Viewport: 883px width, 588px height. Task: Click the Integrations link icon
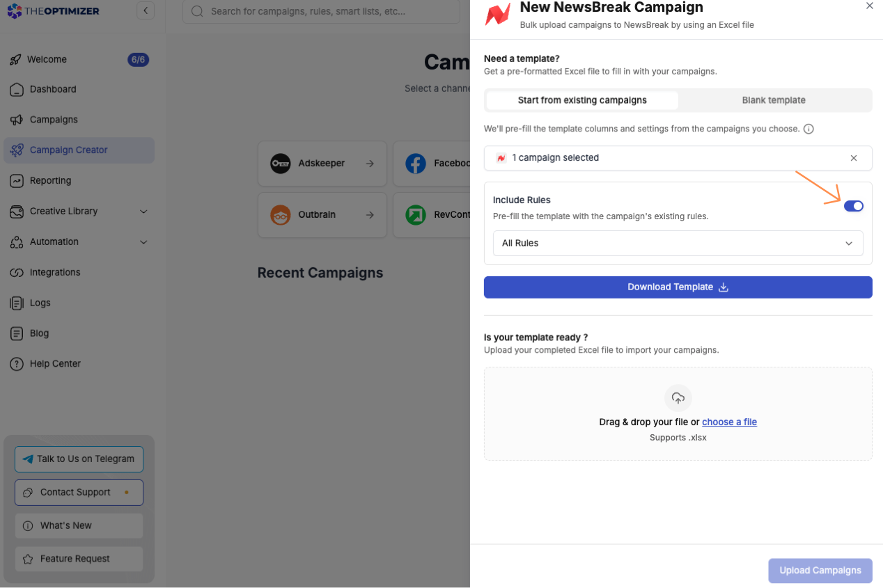17,273
